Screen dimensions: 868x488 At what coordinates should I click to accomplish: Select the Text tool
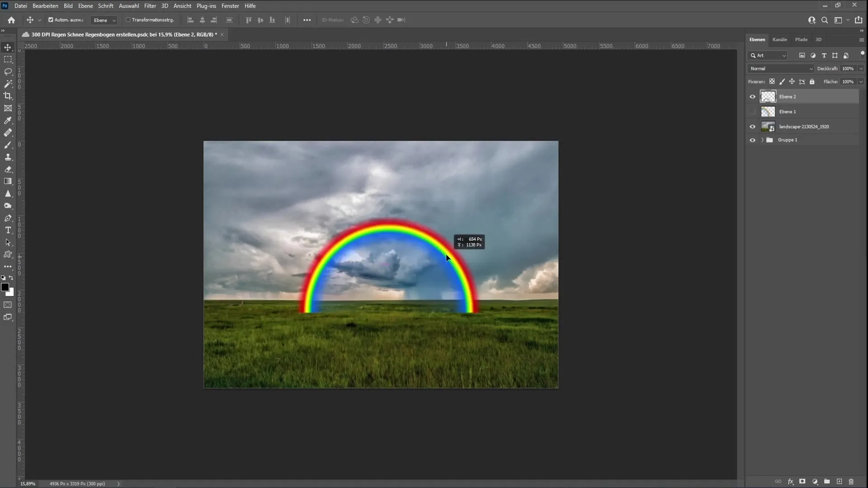pyautogui.click(x=8, y=230)
